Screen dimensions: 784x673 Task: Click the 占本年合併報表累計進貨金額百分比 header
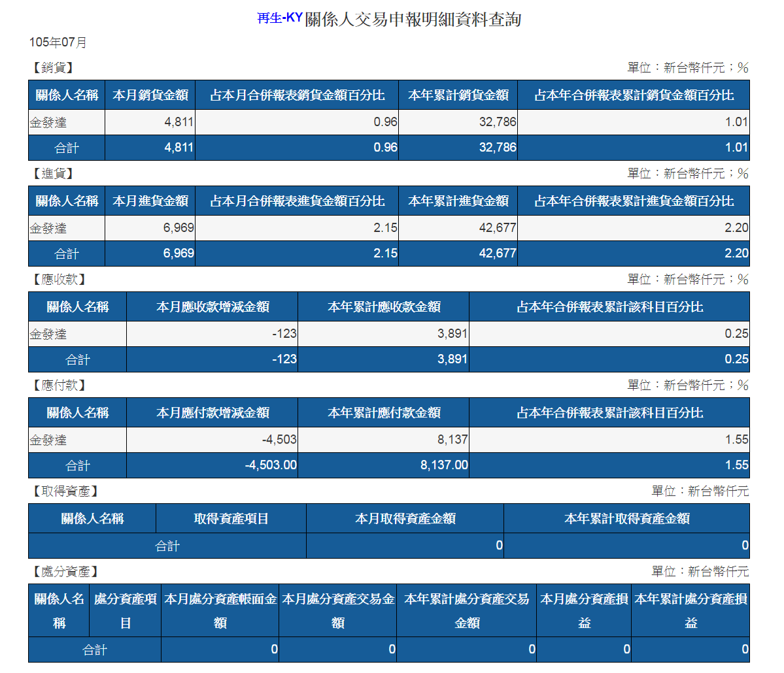tap(634, 201)
